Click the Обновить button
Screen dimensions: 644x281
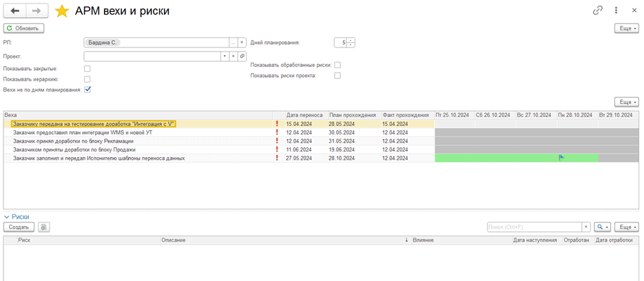(24, 28)
